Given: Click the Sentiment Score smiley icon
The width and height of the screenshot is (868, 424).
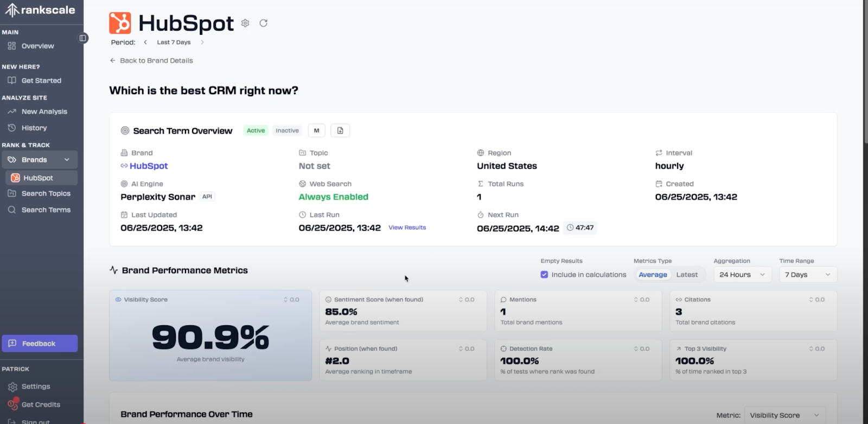Looking at the screenshot, I should (328, 300).
